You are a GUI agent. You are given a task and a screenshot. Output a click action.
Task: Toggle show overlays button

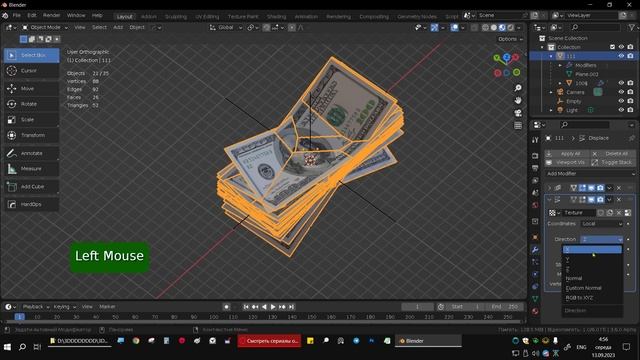click(454, 27)
